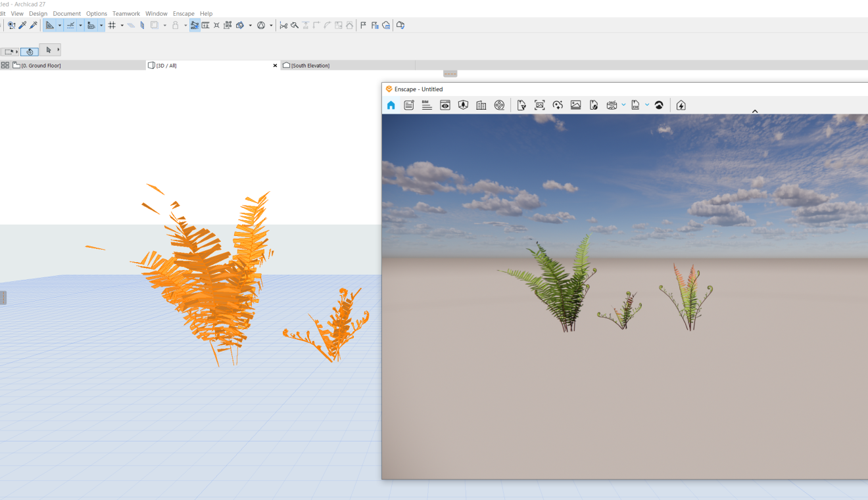This screenshot has width=868, height=500.
Task: Toggle the Ruler measure button
Action: 91,25
